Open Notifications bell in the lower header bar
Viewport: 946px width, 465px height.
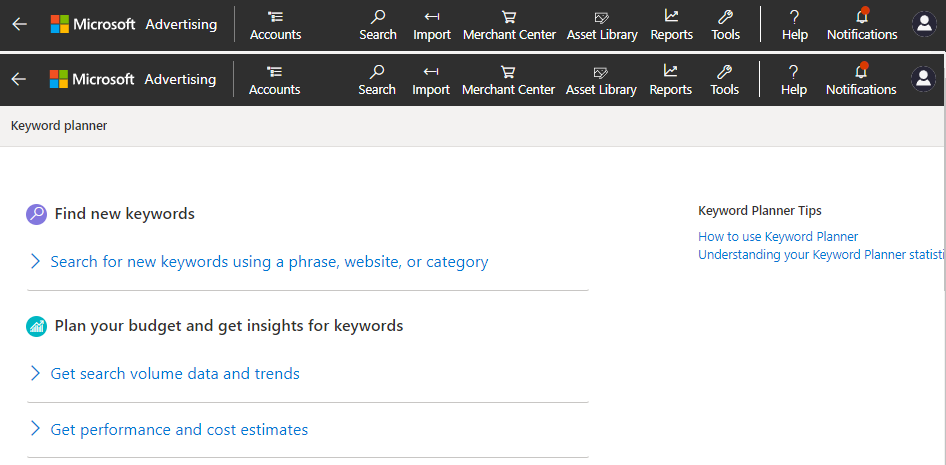[860, 79]
